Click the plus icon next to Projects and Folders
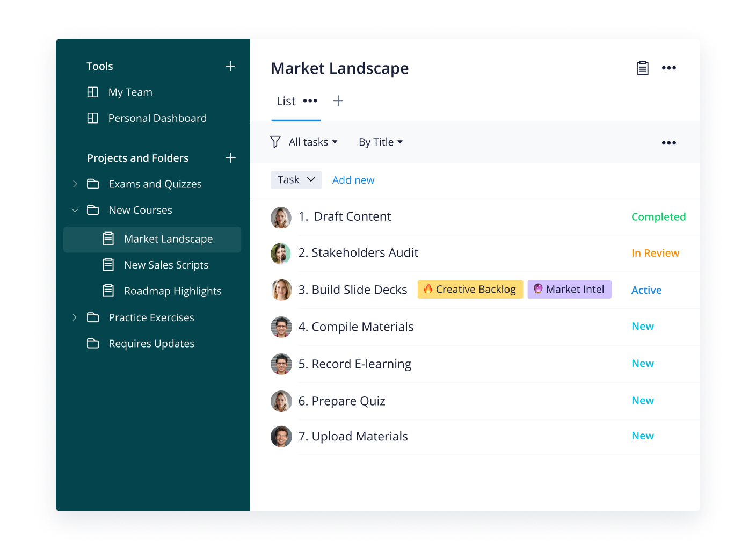 pyautogui.click(x=230, y=158)
